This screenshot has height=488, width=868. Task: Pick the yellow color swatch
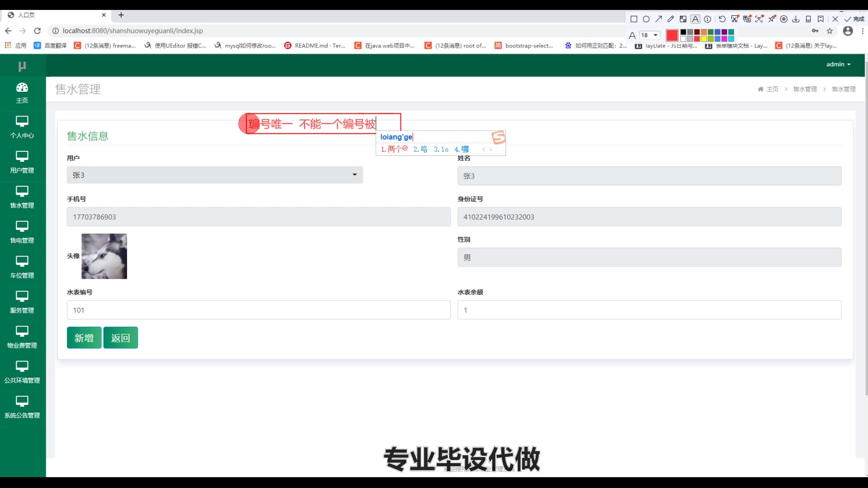(x=704, y=39)
